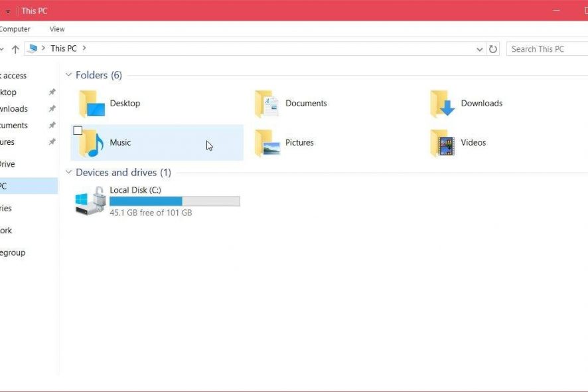Select Homegroup in the navigation pane
This screenshot has height=392, width=588.
(x=13, y=252)
